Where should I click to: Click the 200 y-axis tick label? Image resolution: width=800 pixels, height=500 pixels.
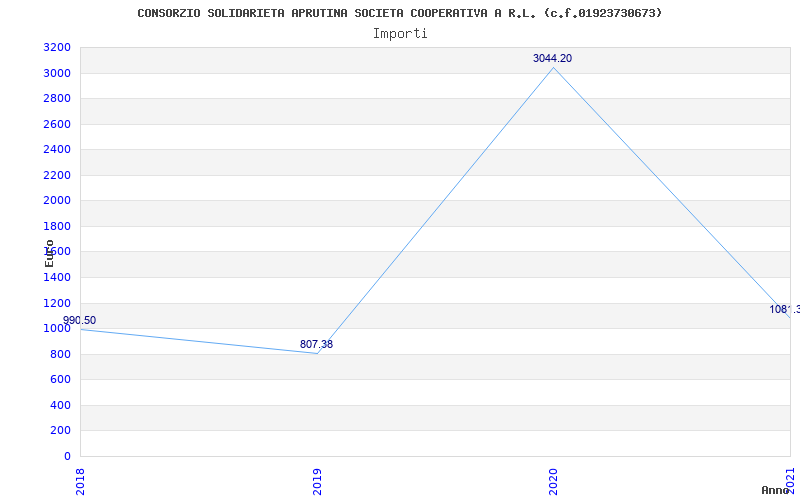pos(60,431)
